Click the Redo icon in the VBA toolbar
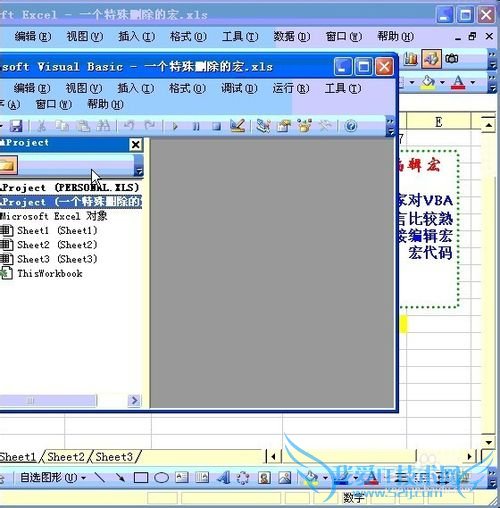 (x=150, y=126)
